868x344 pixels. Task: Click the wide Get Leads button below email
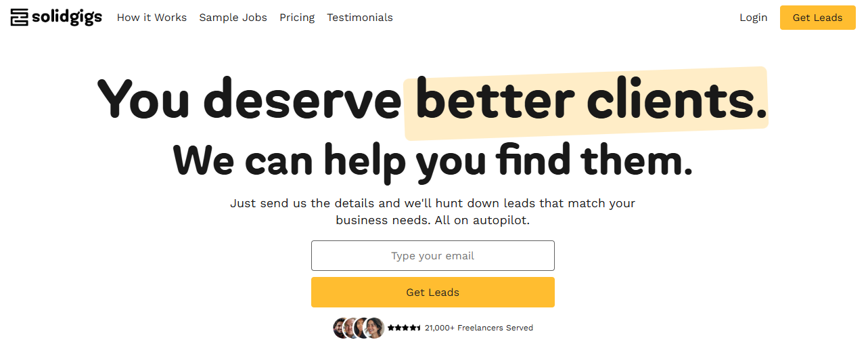[x=433, y=293]
